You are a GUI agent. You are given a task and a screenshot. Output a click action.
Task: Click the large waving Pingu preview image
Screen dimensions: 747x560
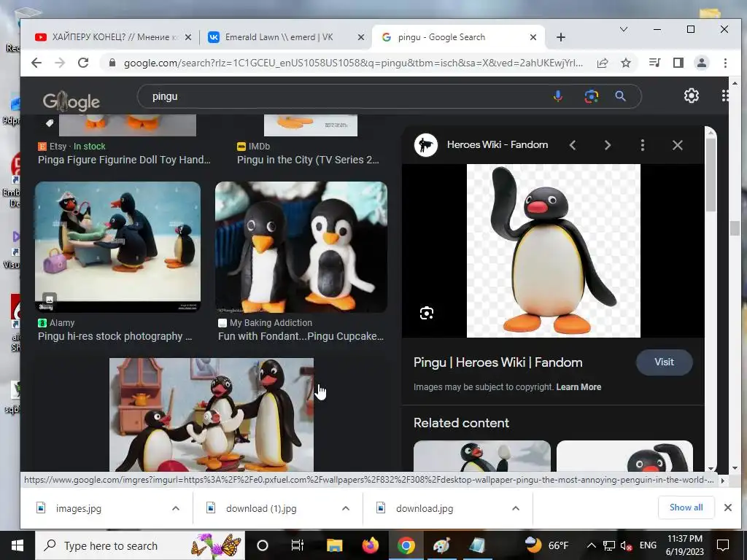pos(554,251)
